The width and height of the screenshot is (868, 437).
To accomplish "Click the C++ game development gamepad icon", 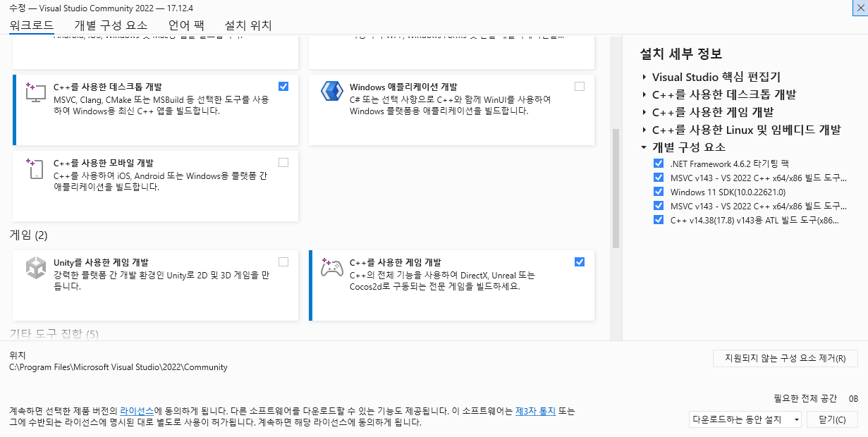I will point(331,268).
